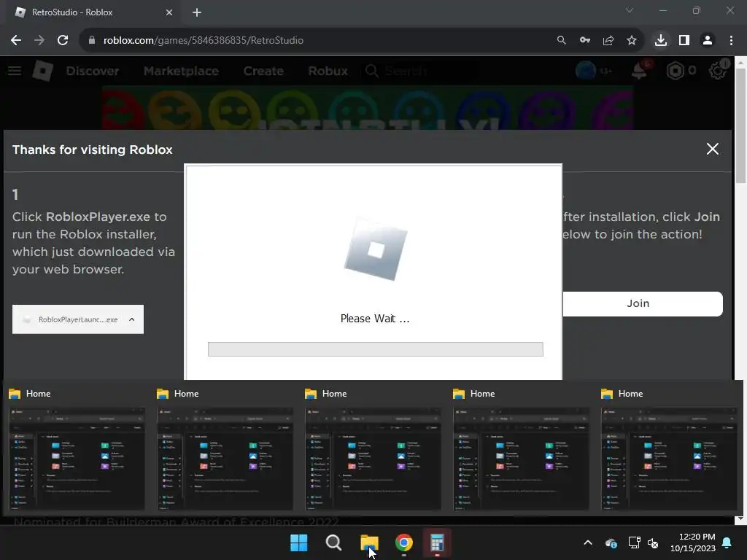Click the Please Wait progress bar
747x560 pixels.
pos(376,349)
